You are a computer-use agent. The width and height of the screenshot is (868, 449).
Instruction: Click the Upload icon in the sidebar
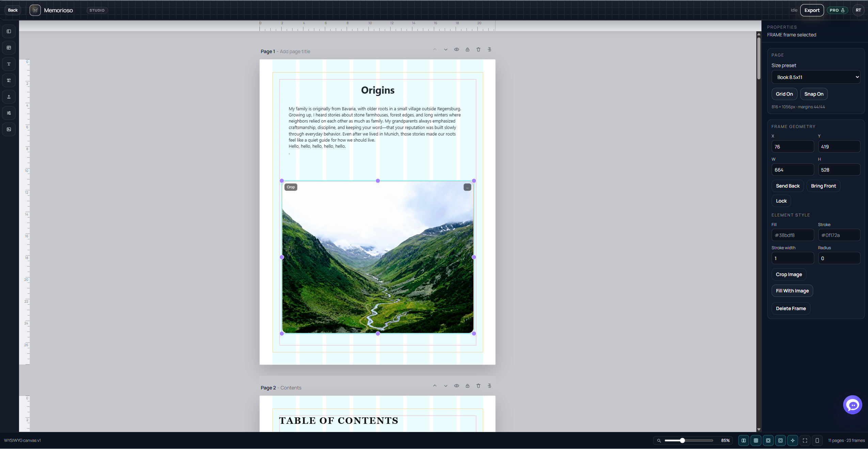[9, 97]
